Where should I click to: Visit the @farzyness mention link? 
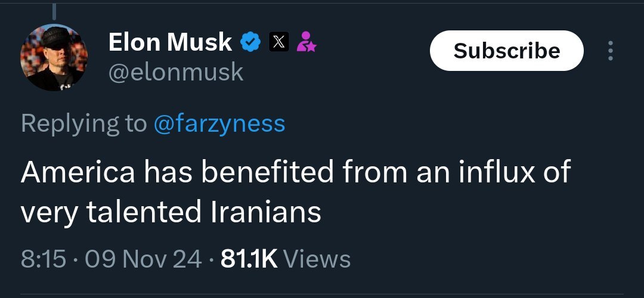coord(219,123)
